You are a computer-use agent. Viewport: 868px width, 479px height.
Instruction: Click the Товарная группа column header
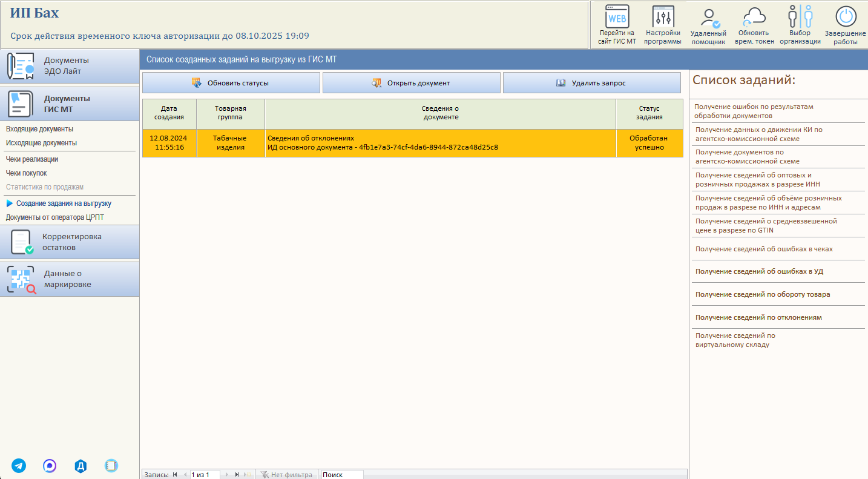pos(231,113)
